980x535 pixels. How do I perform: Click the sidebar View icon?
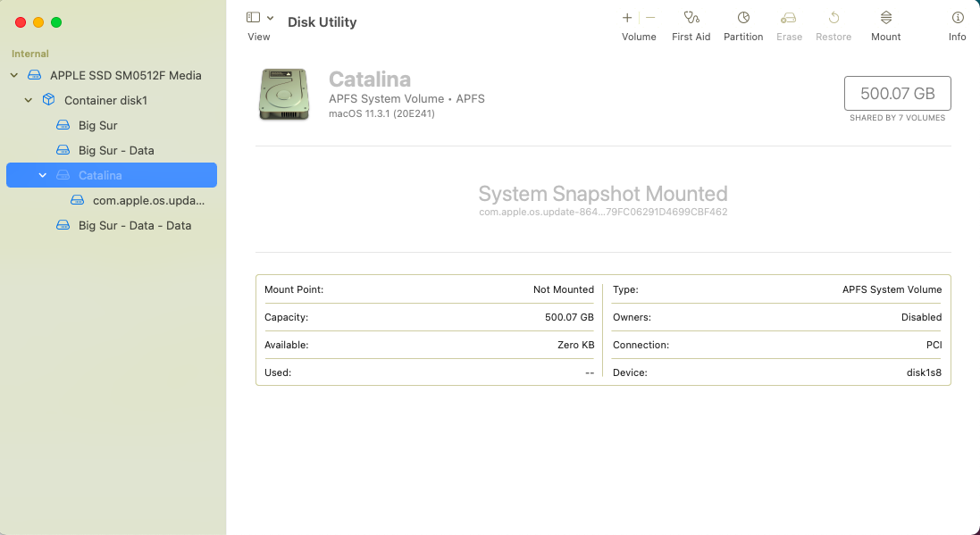253,18
